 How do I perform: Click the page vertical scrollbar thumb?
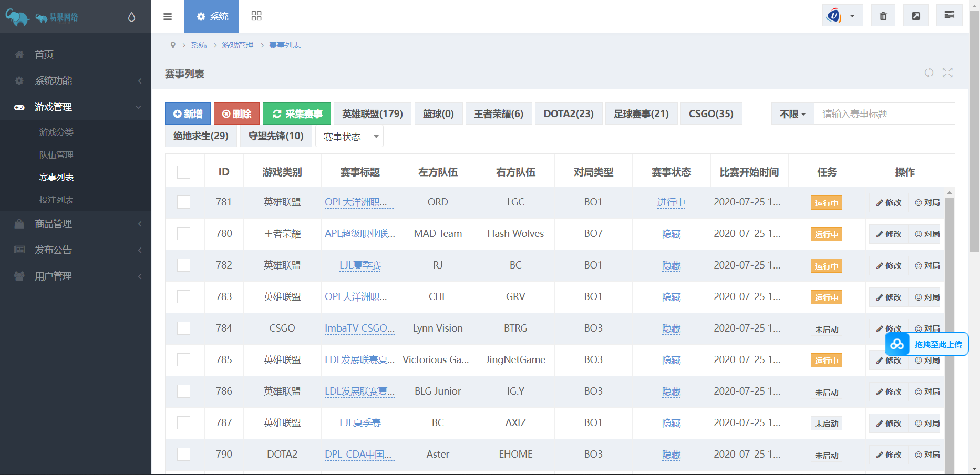click(x=974, y=131)
